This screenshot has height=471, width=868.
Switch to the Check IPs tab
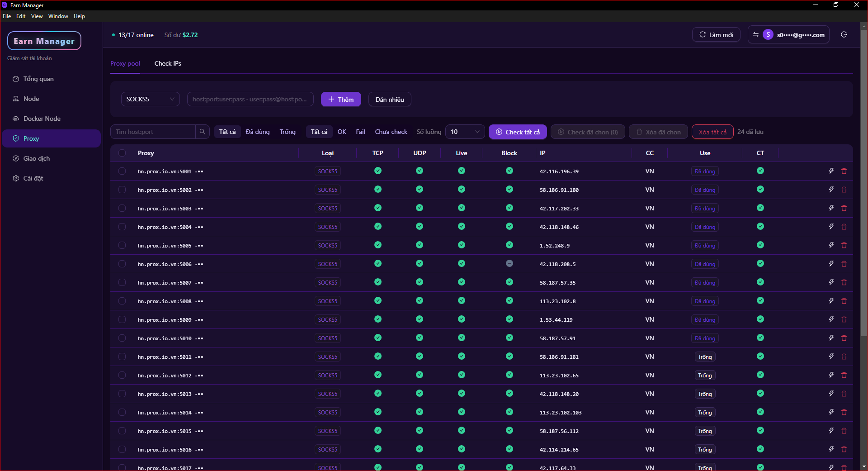168,63
